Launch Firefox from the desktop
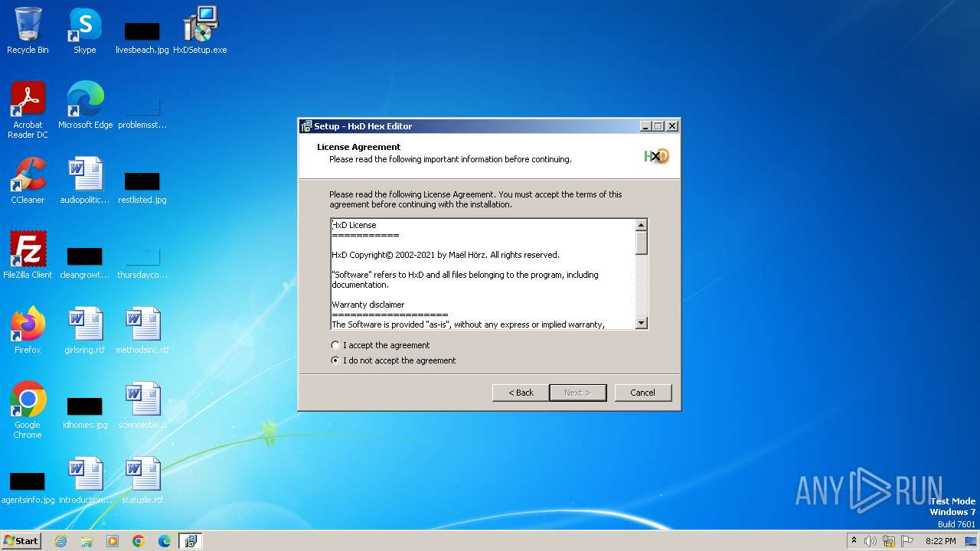The image size is (980, 551). pos(28,331)
